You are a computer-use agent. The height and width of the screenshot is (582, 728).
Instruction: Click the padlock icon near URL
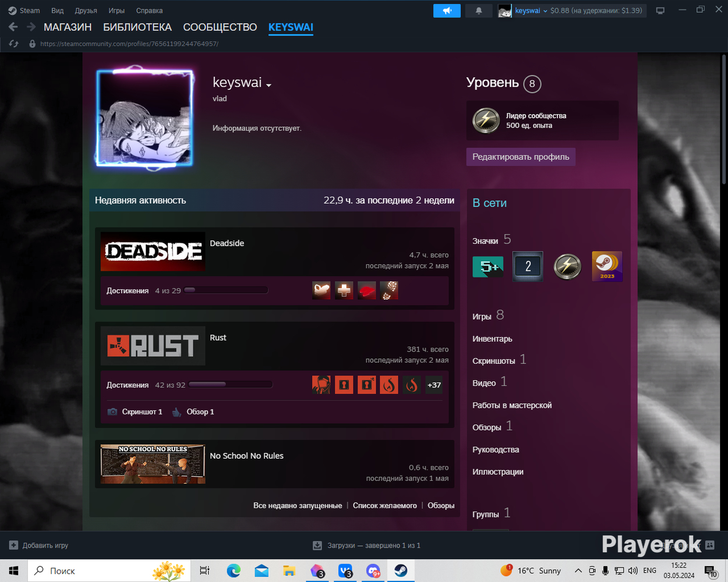point(32,44)
